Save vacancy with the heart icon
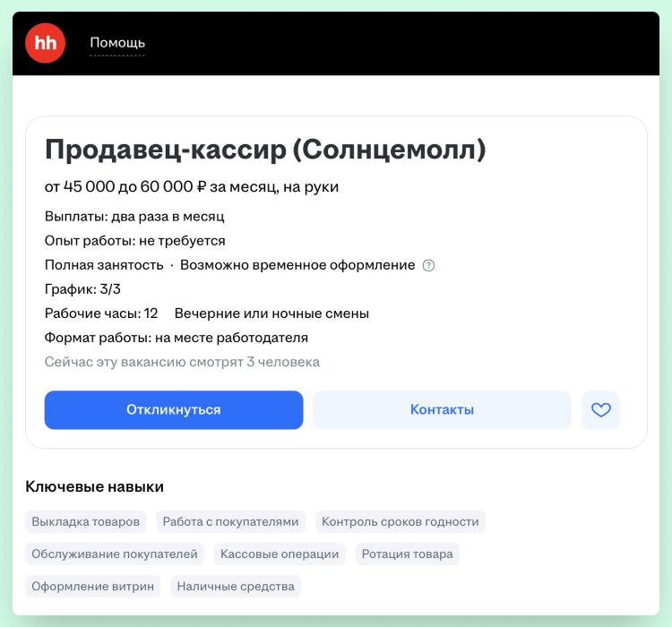Image resolution: width=672 pixels, height=627 pixels. click(x=600, y=409)
